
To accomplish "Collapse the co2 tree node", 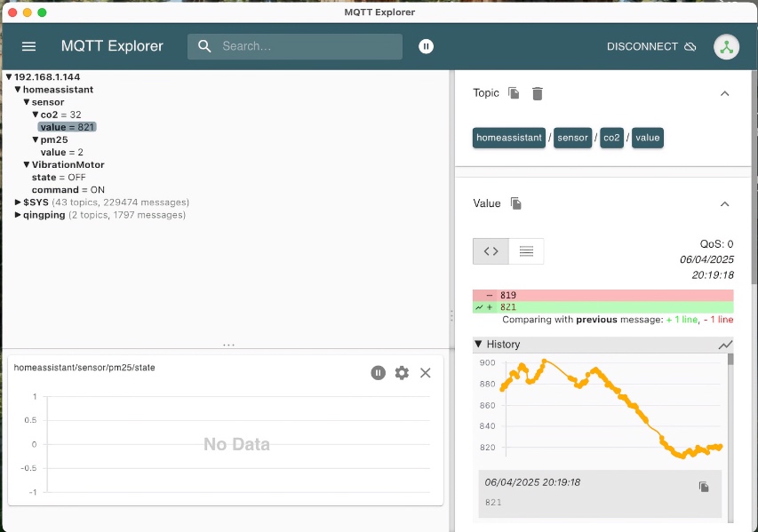I will click(x=36, y=115).
